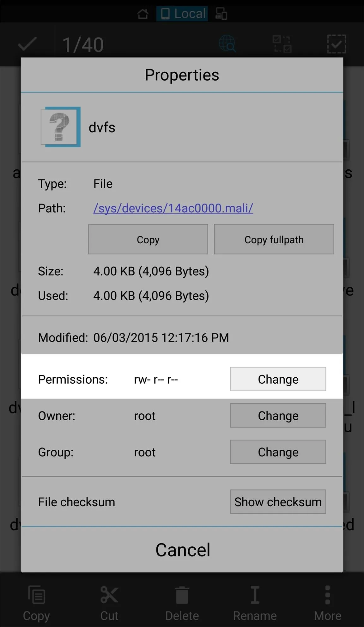Change the Owner from root
The image size is (364, 627).
(x=278, y=416)
